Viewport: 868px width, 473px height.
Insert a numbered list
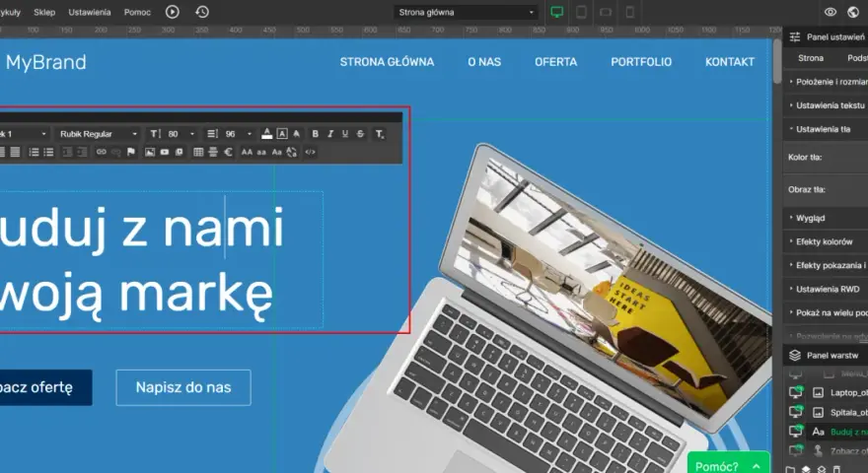click(34, 152)
